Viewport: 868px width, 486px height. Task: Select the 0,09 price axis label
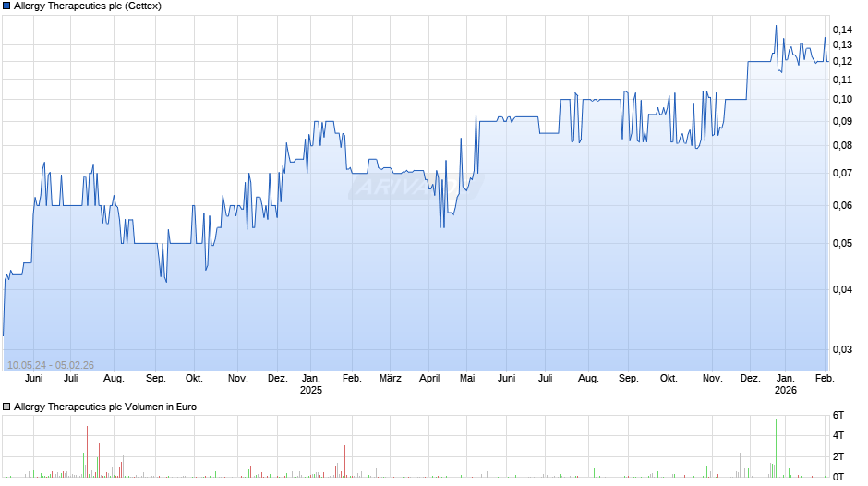[842, 121]
